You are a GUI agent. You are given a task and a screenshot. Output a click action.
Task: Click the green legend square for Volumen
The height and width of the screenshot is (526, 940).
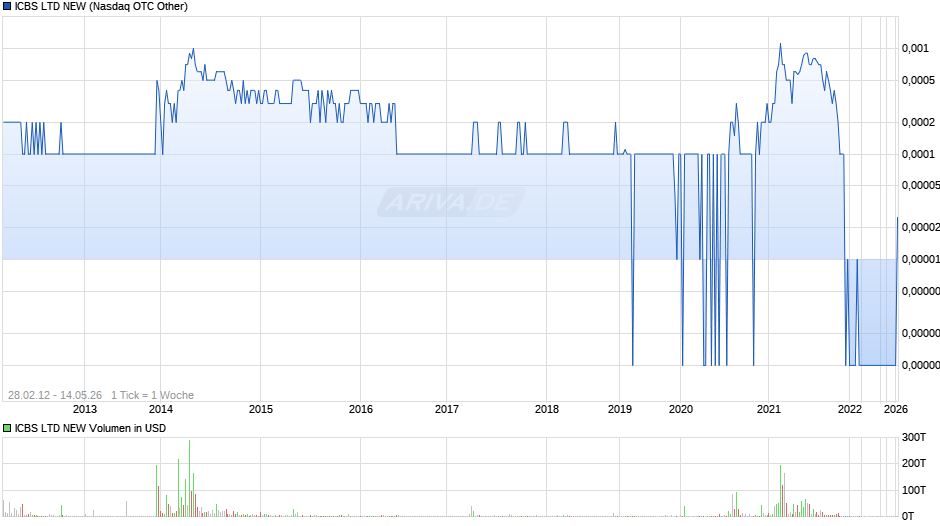[7, 428]
